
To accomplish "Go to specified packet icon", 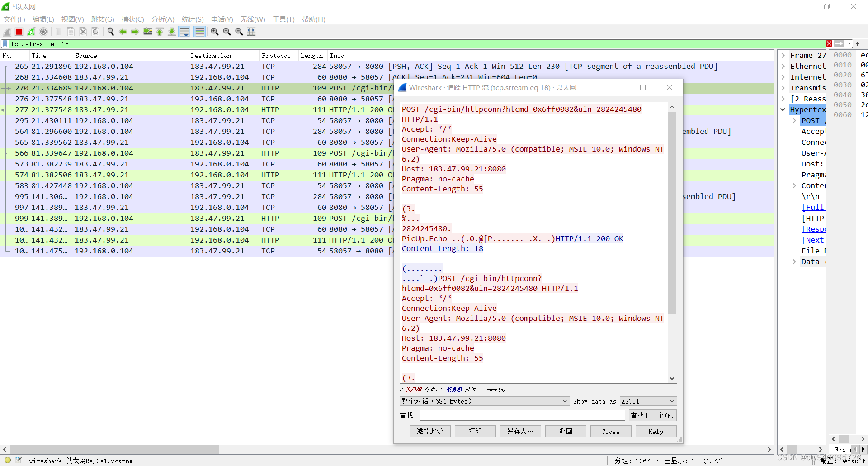I will (x=147, y=32).
